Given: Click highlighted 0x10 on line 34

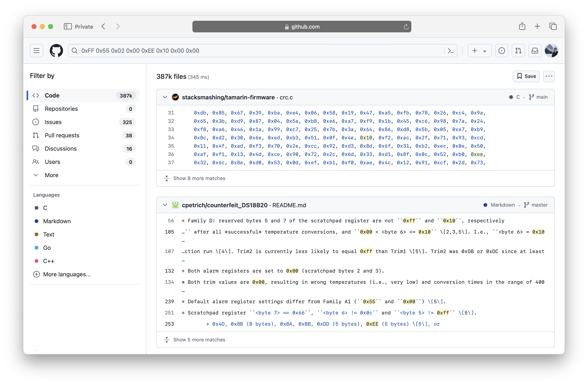Looking at the screenshot, I should tap(366, 138).
